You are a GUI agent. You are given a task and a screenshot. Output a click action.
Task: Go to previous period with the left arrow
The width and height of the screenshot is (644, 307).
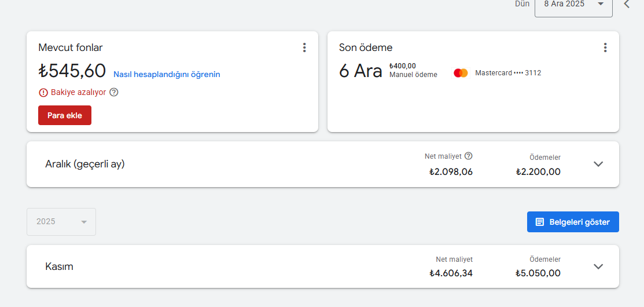[x=627, y=4]
